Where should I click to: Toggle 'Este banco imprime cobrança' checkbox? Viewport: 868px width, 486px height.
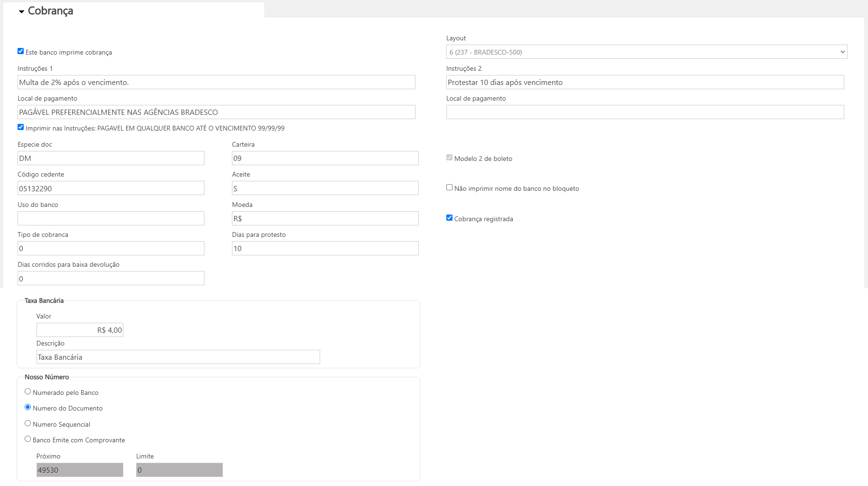point(20,51)
